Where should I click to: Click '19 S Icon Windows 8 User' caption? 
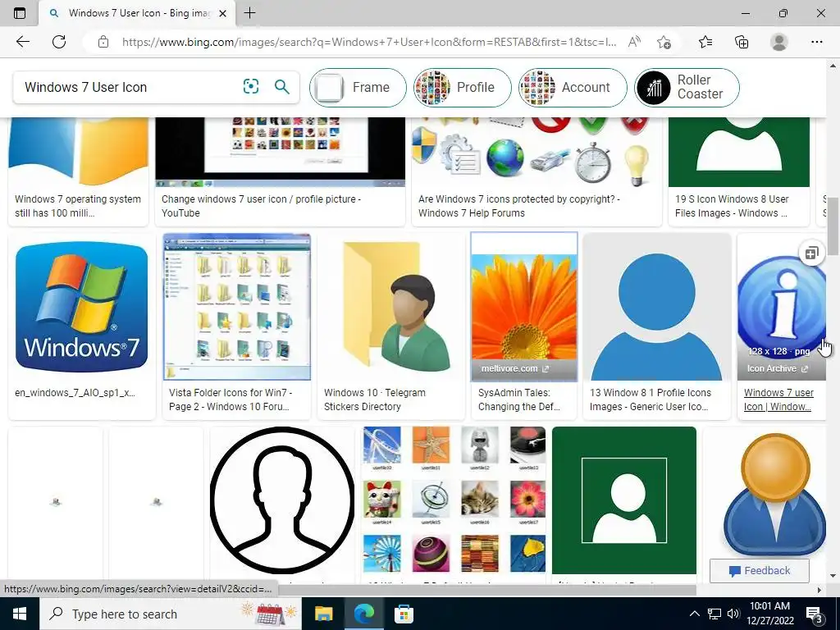731,206
